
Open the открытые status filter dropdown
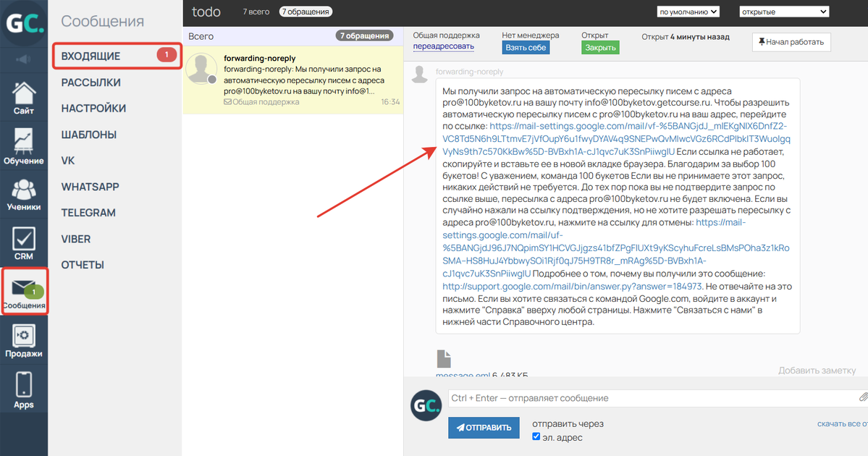[784, 12]
